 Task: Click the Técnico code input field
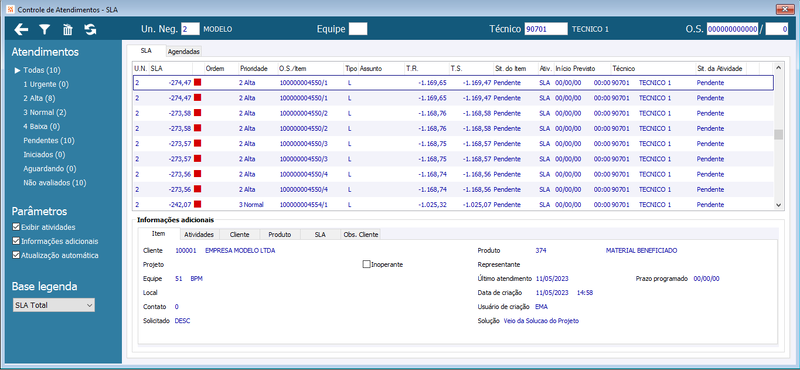coord(546,29)
